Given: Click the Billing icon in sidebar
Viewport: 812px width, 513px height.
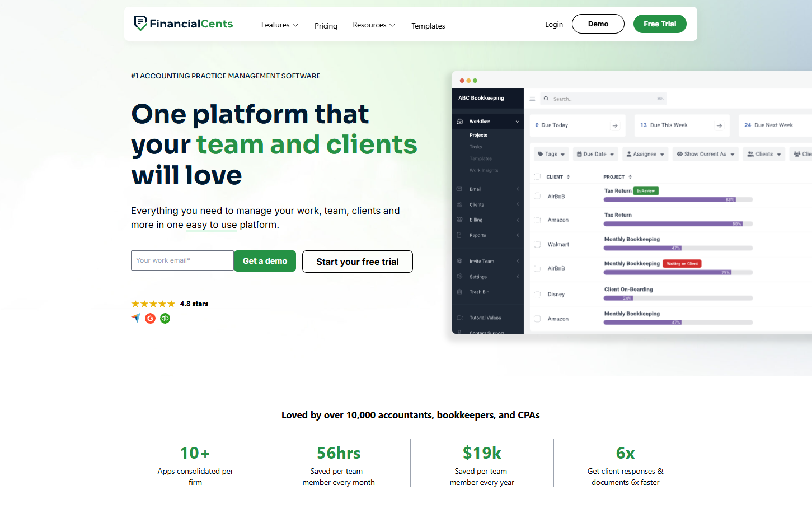Looking at the screenshot, I should point(459,220).
